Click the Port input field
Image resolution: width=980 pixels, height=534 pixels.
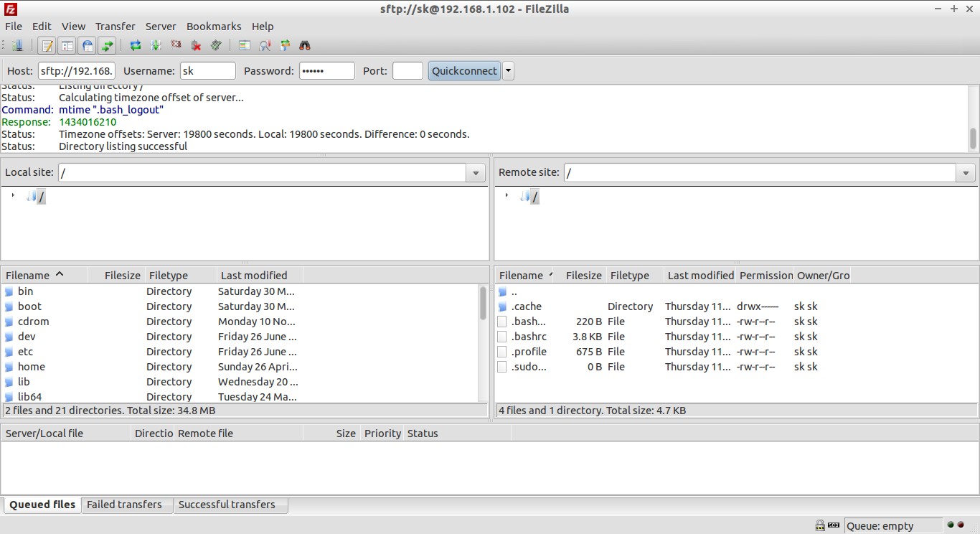(407, 70)
